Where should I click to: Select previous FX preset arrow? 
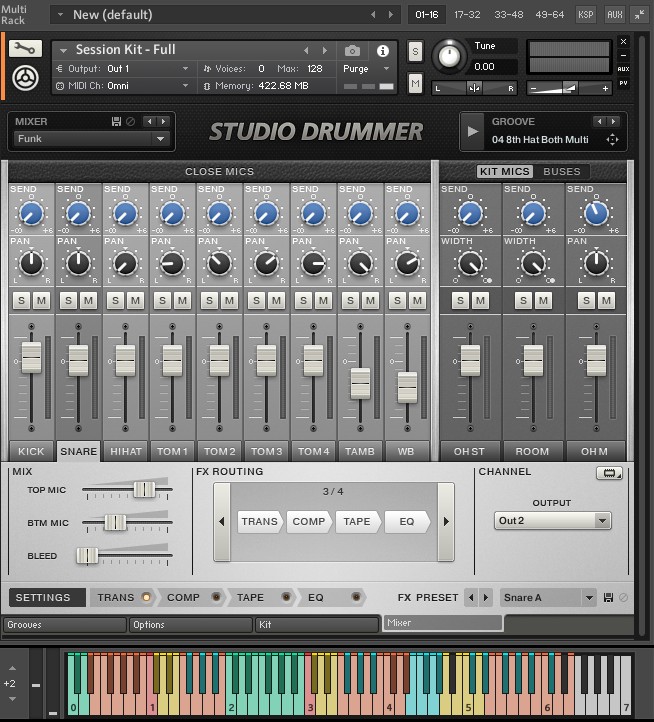[x=471, y=598]
